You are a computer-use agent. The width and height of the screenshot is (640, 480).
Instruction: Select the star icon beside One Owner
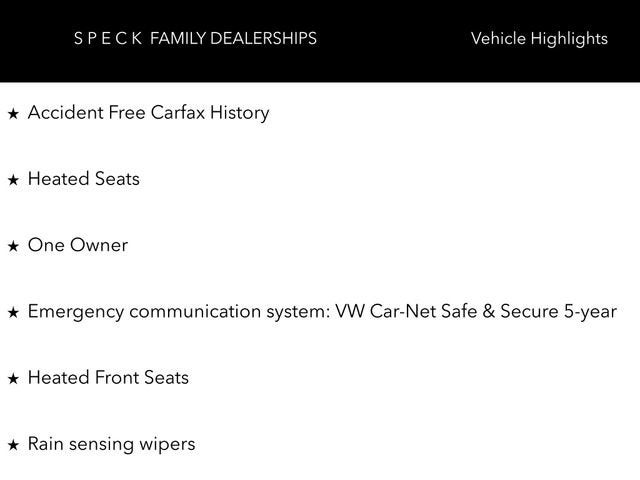pos(13,247)
